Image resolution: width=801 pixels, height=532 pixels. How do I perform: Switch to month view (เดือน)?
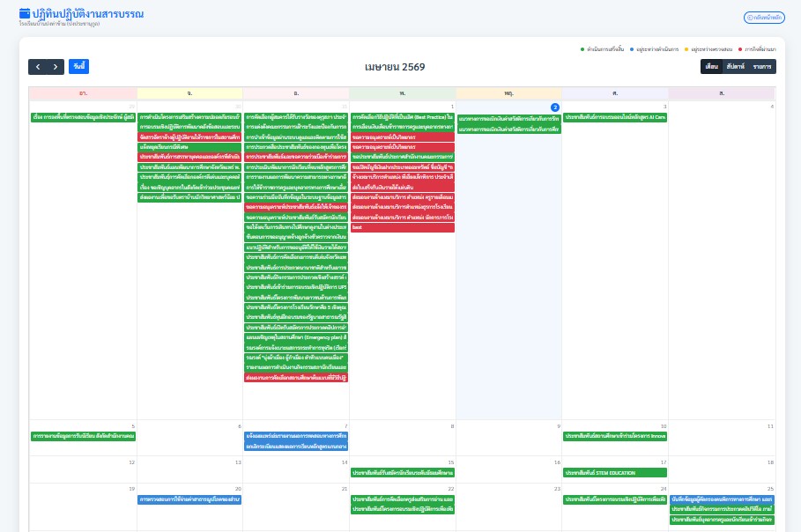(x=712, y=67)
